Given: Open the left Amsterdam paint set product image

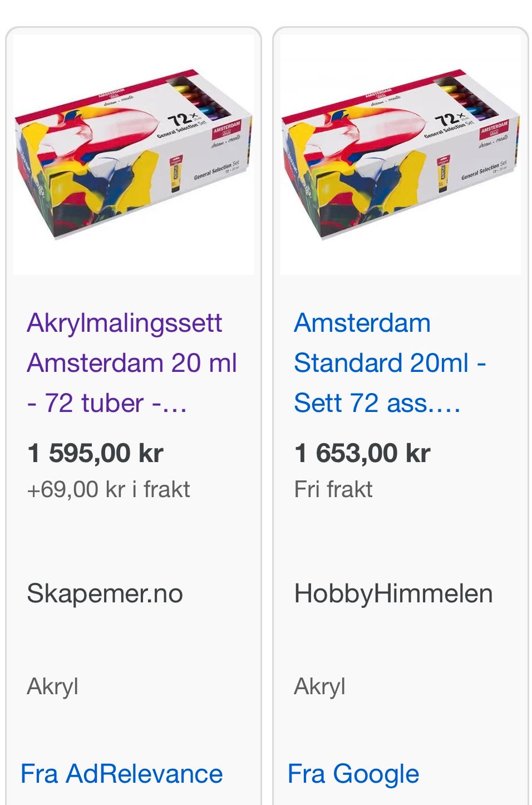Looking at the screenshot, I should point(134,156).
